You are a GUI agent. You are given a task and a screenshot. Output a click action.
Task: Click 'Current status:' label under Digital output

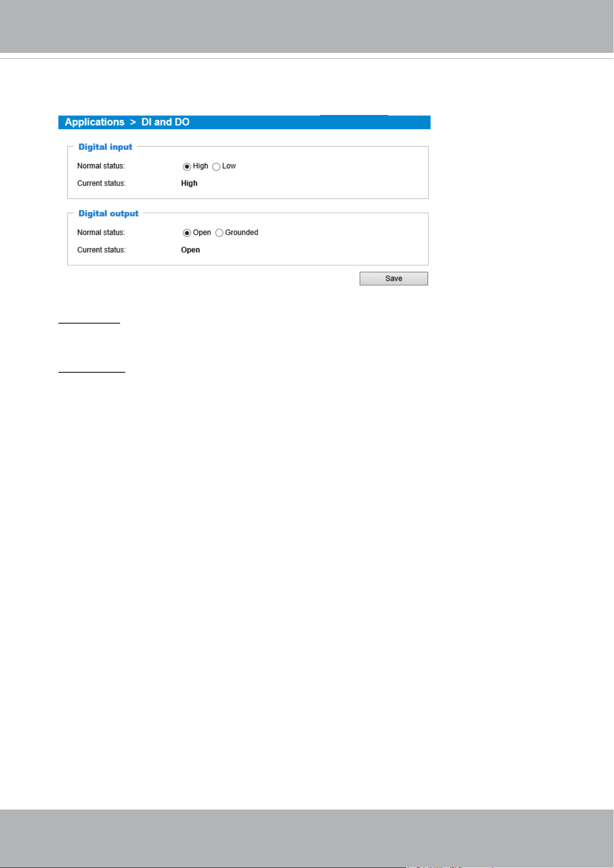[102, 250]
